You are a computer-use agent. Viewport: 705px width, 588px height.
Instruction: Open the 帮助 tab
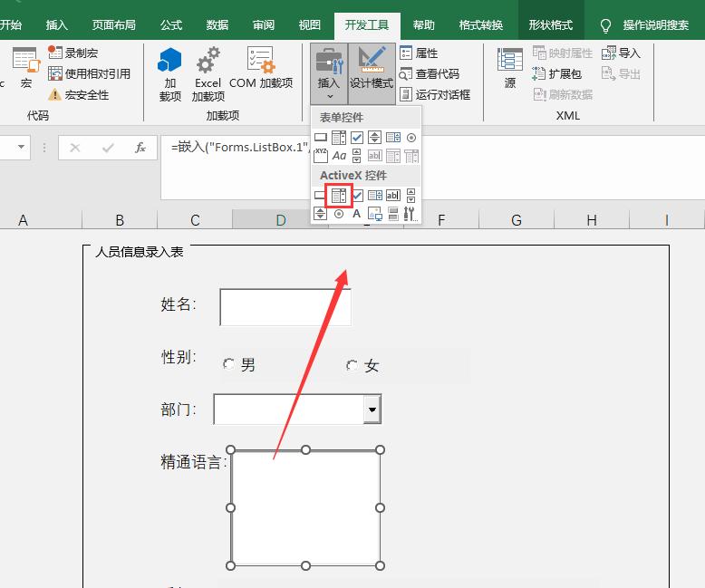click(x=423, y=24)
